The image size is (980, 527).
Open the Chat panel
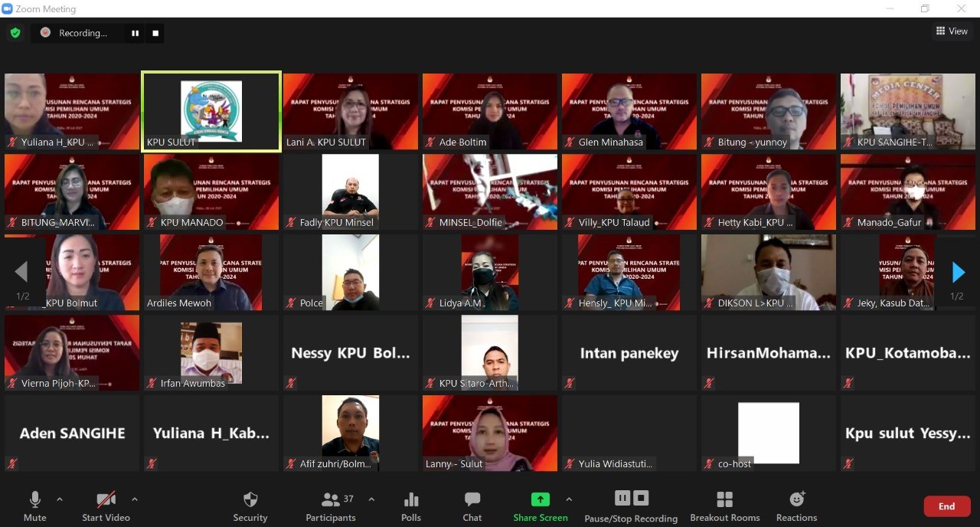472,506
